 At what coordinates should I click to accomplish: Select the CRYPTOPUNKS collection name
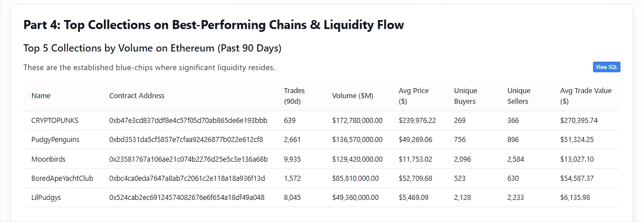tap(55, 120)
